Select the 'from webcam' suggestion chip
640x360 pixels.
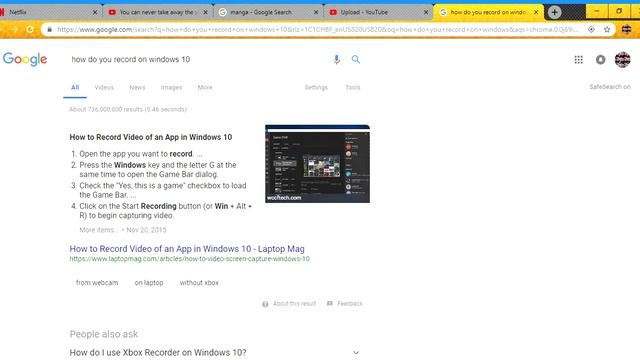[x=97, y=282]
